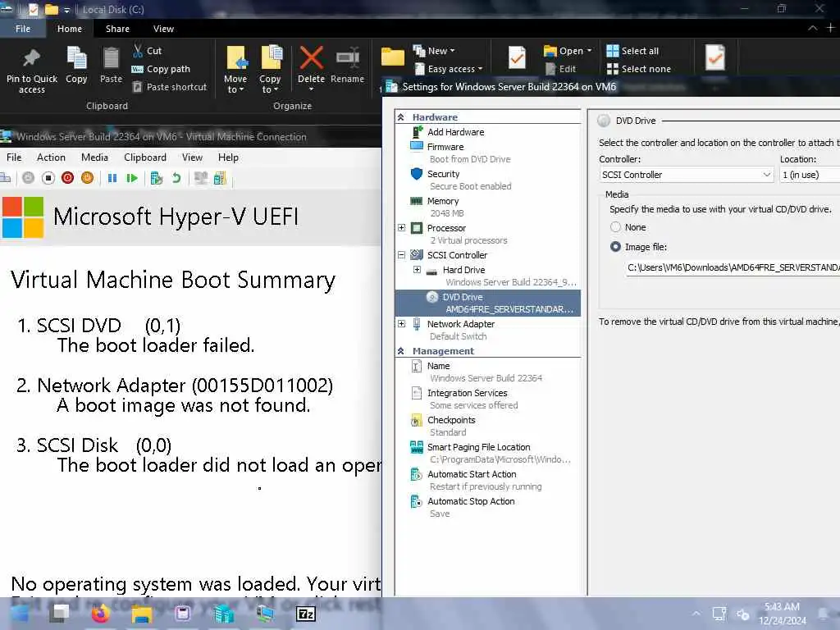Open the Easy access dropdown
Screen dimensions: 840x630
tap(449, 69)
